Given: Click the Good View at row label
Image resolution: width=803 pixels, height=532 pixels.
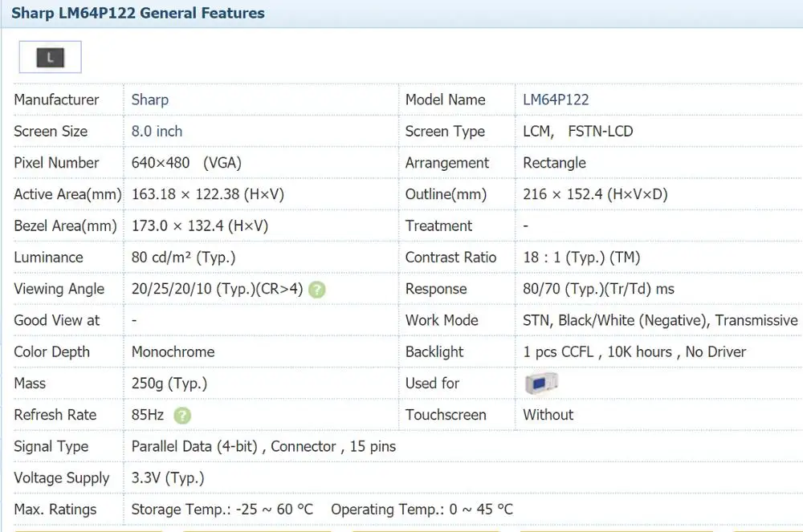Looking at the screenshot, I should [x=57, y=320].
